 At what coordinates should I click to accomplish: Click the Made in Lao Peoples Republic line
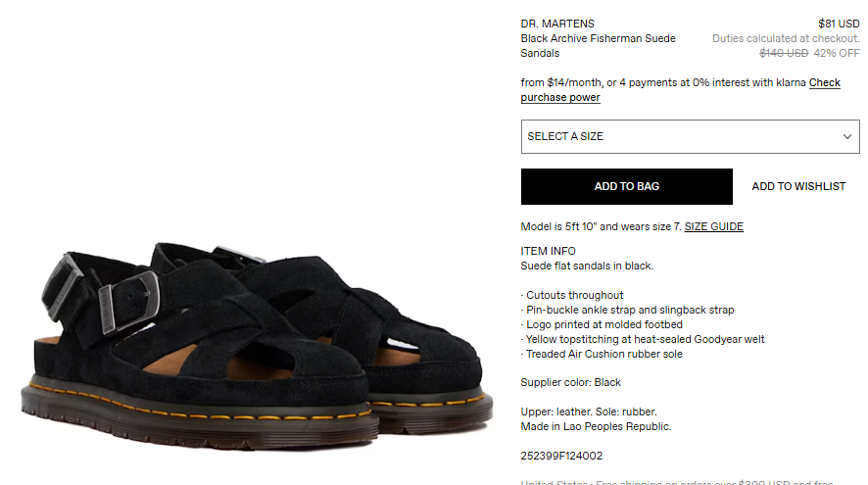click(596, 426)
